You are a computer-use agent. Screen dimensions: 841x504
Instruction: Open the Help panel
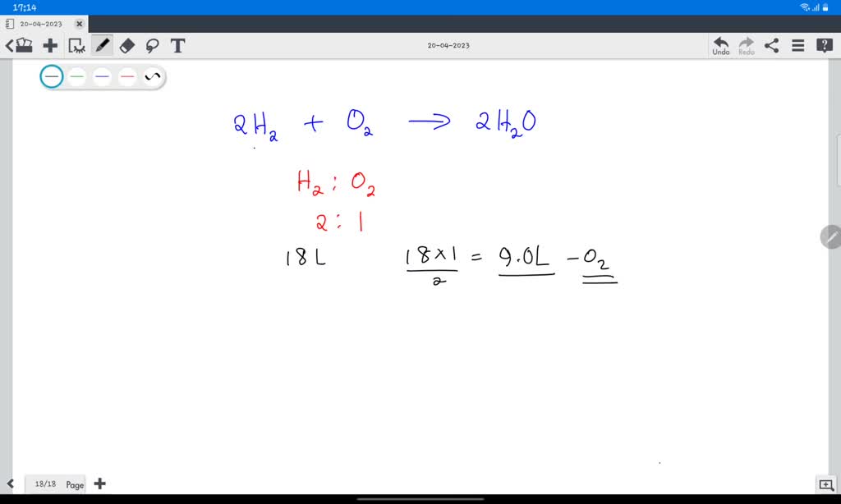[824, 45]
